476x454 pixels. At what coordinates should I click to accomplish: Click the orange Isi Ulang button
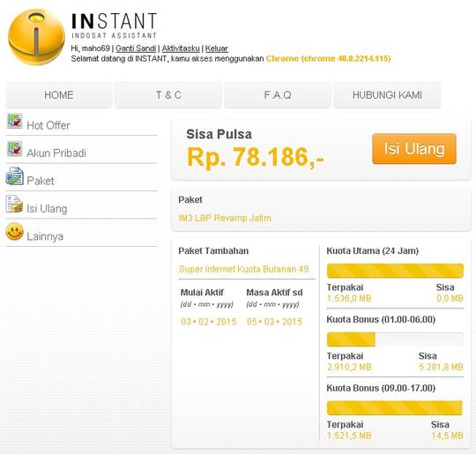(414, 149)
